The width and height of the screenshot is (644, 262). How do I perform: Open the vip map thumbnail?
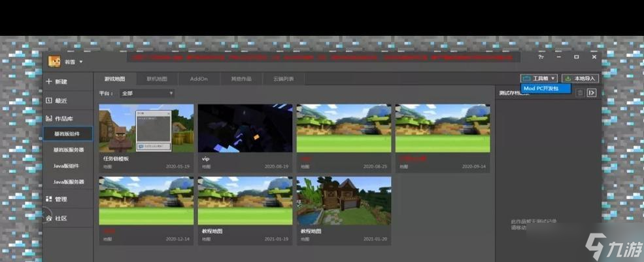[x=245, y=128]
